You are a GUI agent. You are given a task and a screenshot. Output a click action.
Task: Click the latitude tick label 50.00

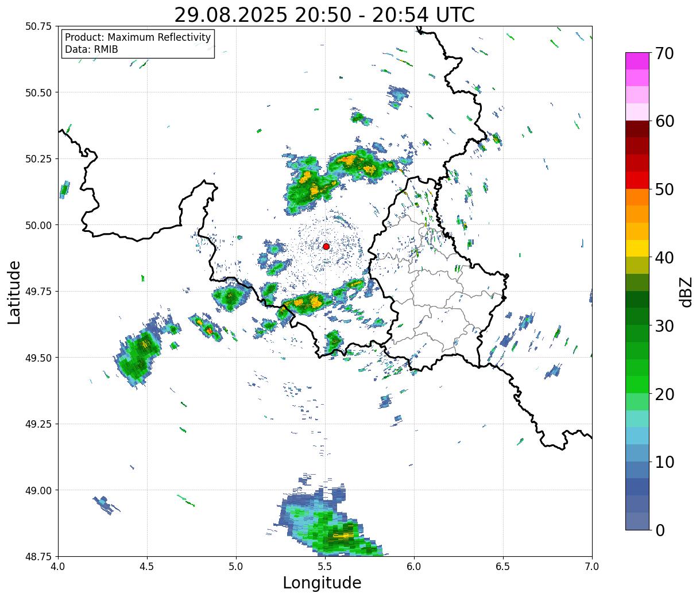point(38,225)
